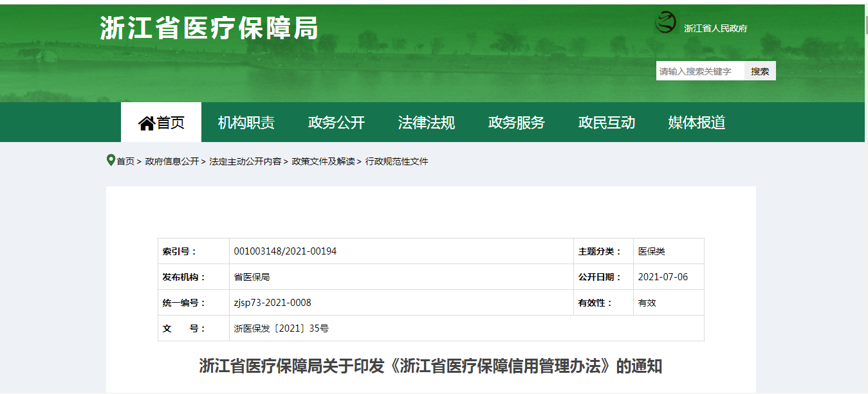Click the 浙江省人民政府 link
Screen dimensions: 868x394
pos(715,28)
